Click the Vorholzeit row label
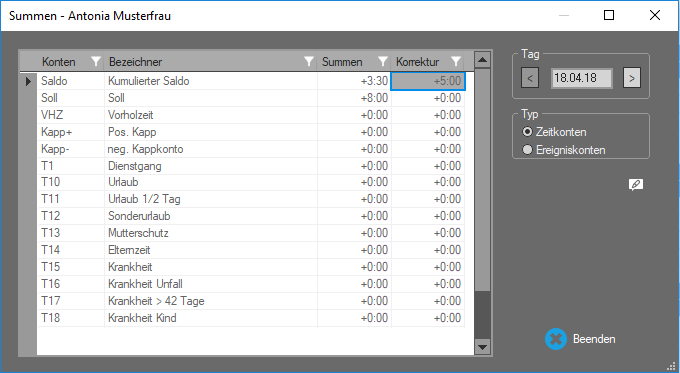The height and width of the screenshot is (373, 680). [x=131, y=115]
